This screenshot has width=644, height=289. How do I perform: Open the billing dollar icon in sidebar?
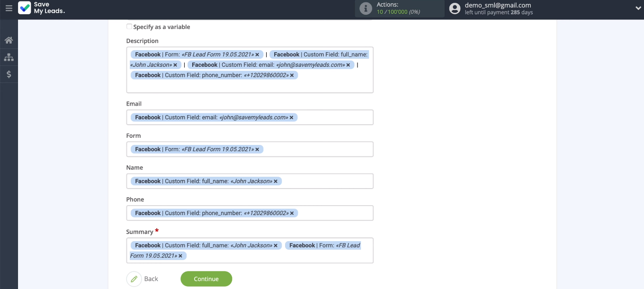tap(9, 74)
